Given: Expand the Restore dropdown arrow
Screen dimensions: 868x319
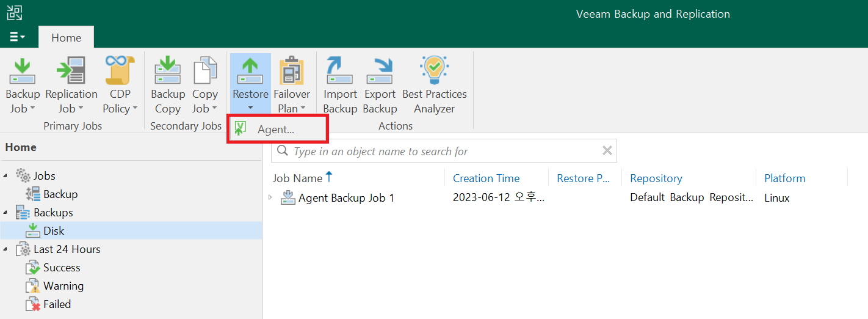Looking at the screenshot, I should pos(250,109).
